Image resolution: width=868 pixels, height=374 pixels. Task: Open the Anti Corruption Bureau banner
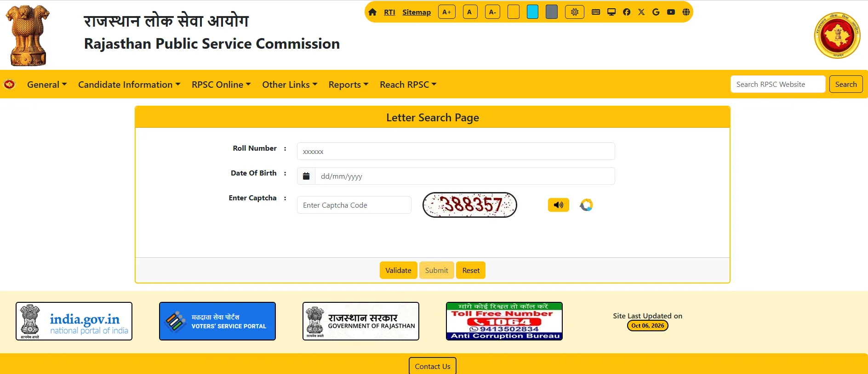(x=504, y=321)
